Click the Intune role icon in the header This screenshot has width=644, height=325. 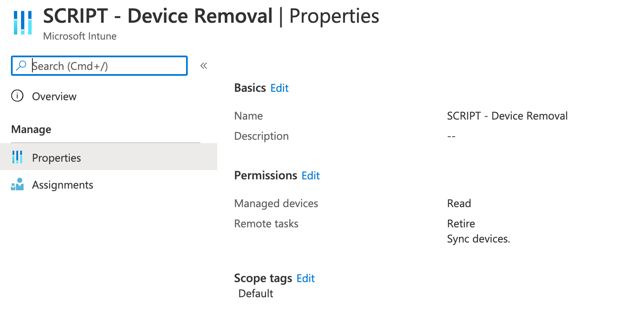click(x=23, y=22)
